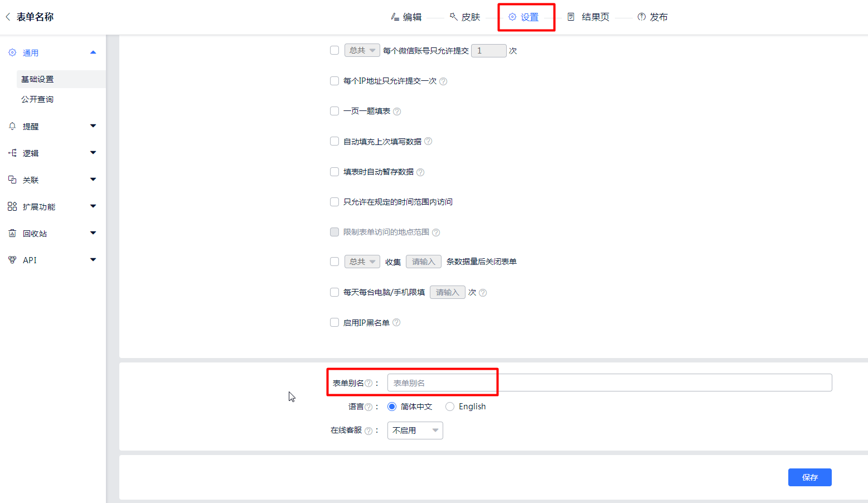Enable 只允许在规定的时间范围内访问 checkbox
This screenshot has width=868, height=503.
pos(334,202)
